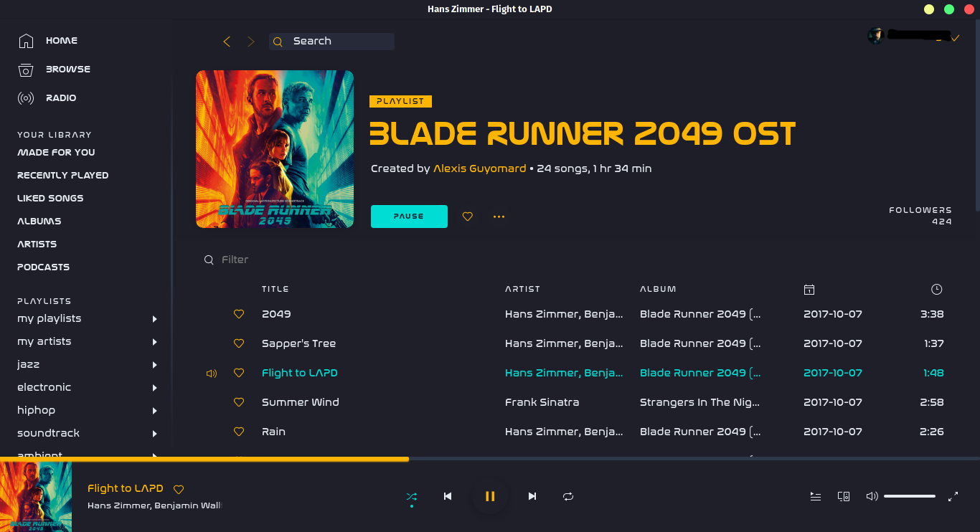The width and height of the screenshot is (980, 532).
Task: Open Frank Sinatra artist link
Action: [542, 402]
